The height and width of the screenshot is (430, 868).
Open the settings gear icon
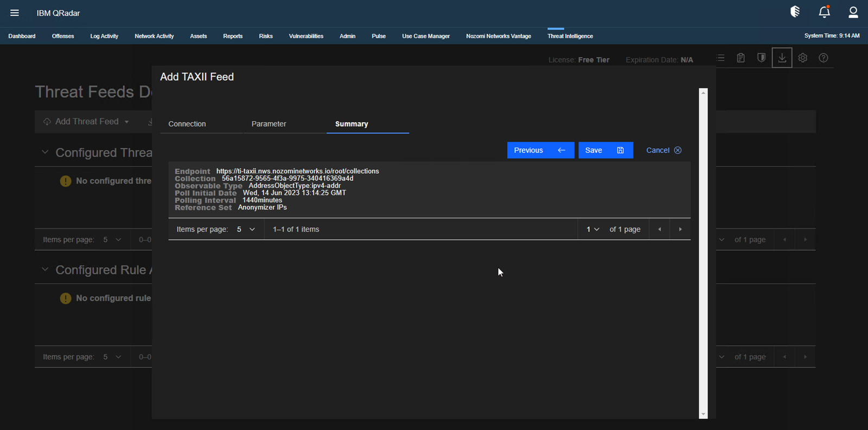pyautogui.click(x=803, y=58)
